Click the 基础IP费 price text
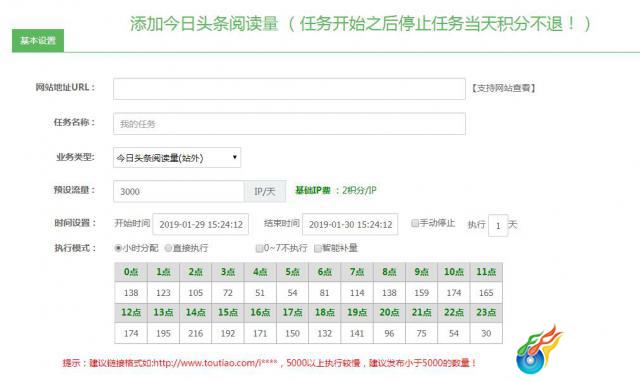Image resolution: width=640 pixels, height=382 pixels. 336,190
